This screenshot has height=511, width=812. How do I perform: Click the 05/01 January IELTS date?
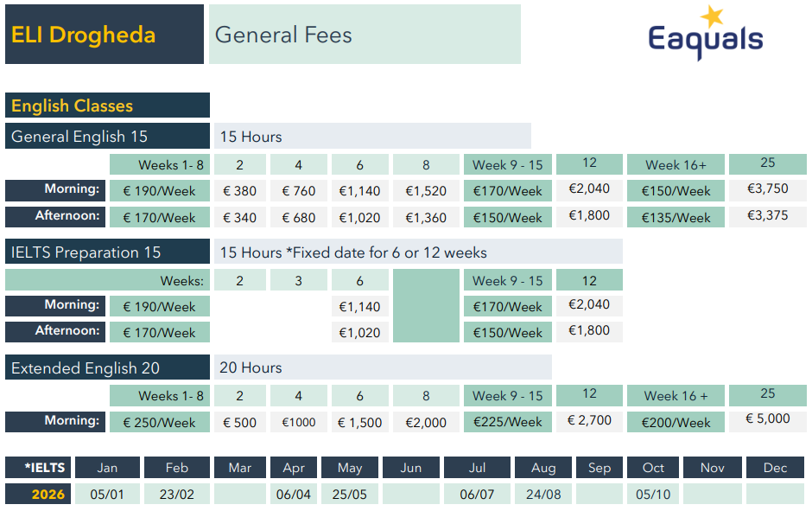click(107, 494)
